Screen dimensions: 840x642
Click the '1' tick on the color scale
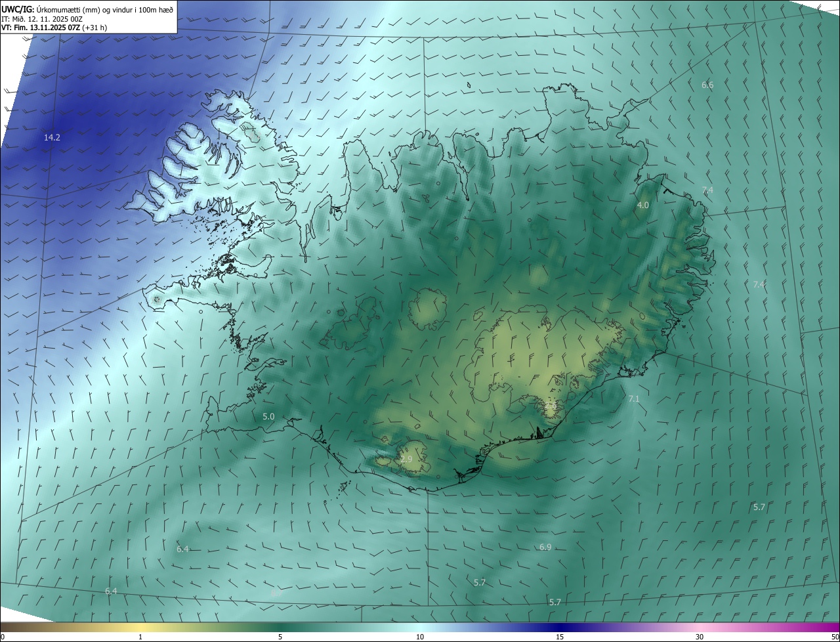click(x=140, y=637)
